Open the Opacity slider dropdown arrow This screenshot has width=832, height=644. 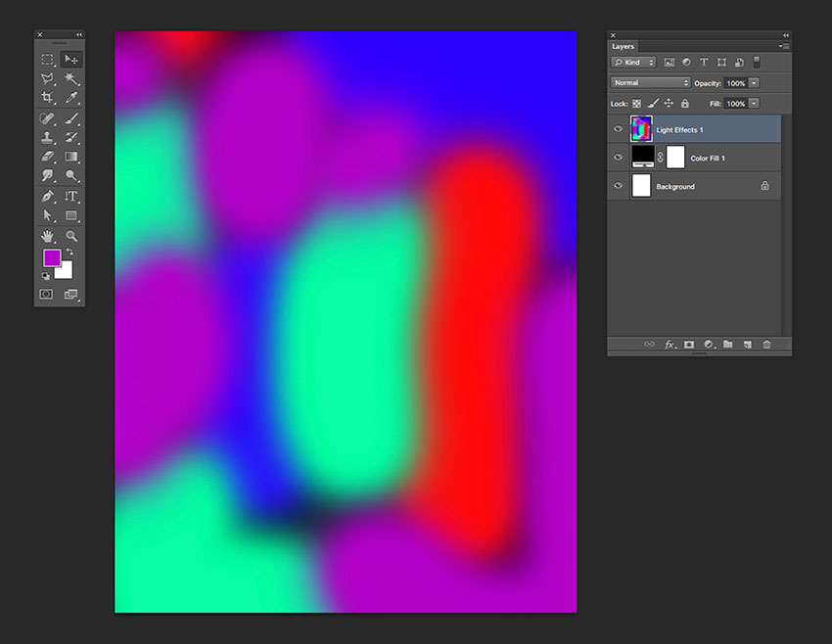tap(754, 83)
